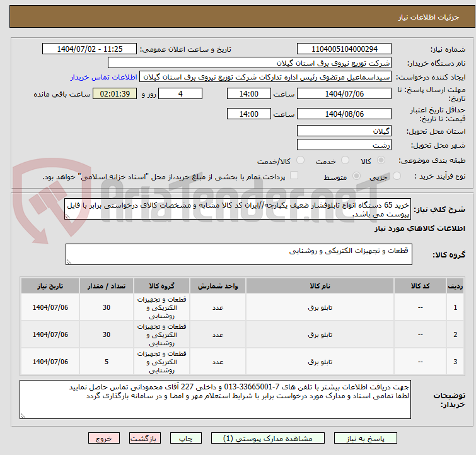The width and height of the screenshot is (476, 455).
Task: Click the شماره نیاز field 1104005104000294
Action: [x=344, y=49]
